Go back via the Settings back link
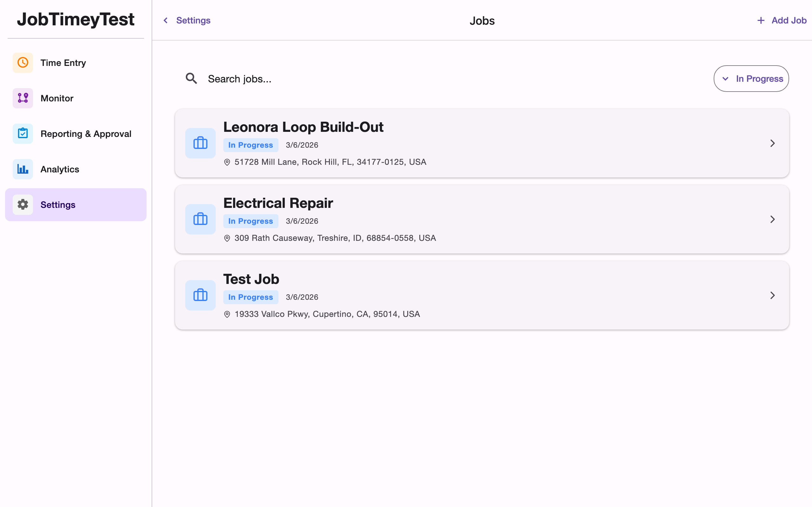 click(186, 20)
